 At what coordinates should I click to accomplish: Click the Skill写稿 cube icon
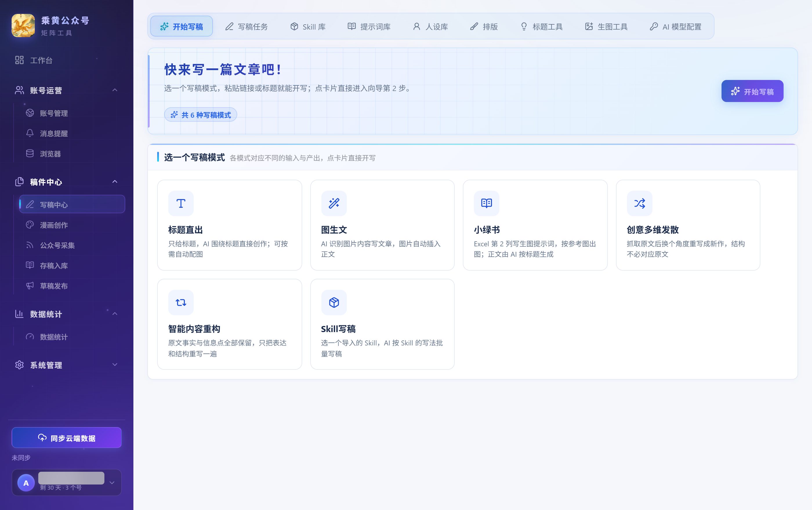(x=334, y=303)
